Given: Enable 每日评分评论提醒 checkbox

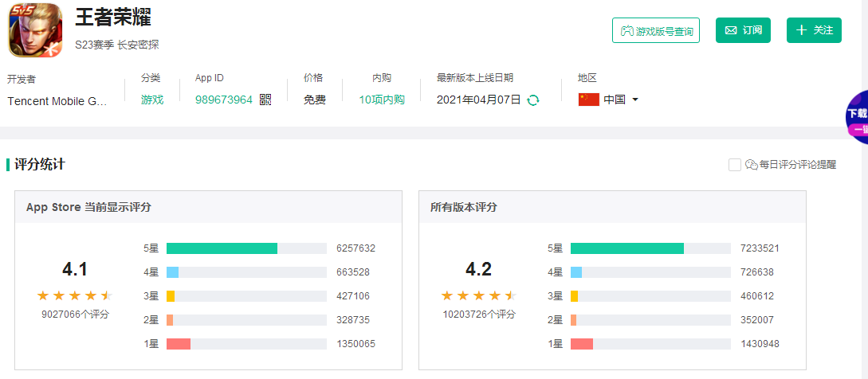Looking at the screenshot, I should (x=735, y=165).
